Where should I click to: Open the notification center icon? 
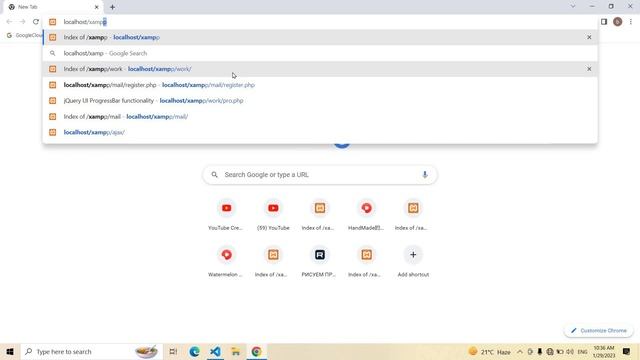click(627, 351)
